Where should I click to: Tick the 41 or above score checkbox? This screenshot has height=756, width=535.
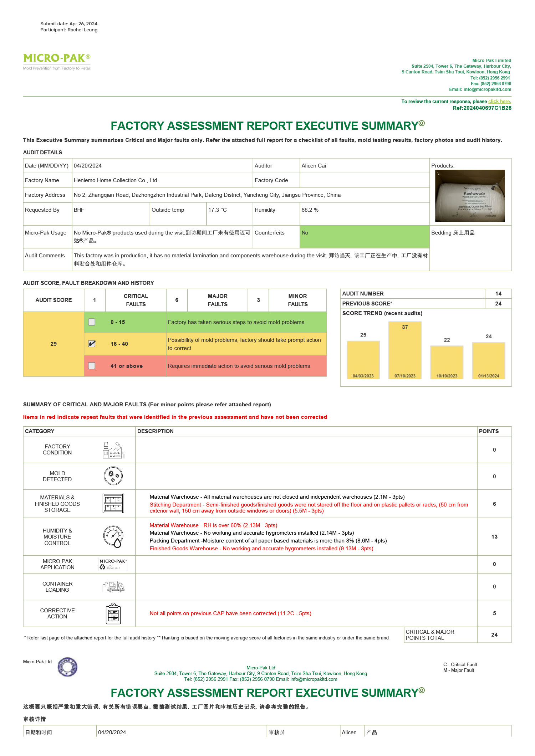[92, 366]
